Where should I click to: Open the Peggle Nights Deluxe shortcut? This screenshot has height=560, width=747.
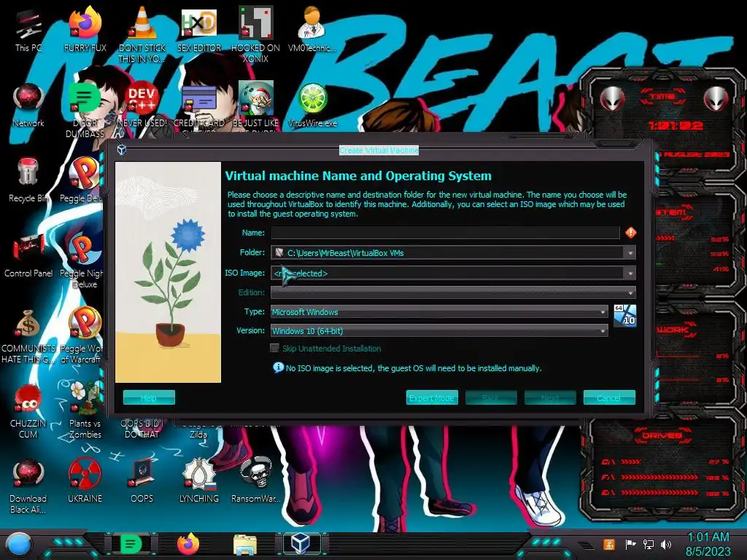(x=83, y=260)
